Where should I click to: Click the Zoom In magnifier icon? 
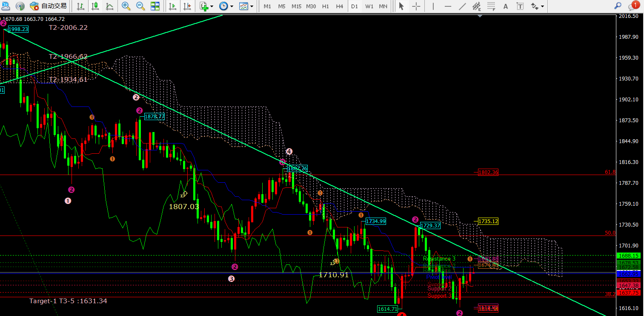126,6
